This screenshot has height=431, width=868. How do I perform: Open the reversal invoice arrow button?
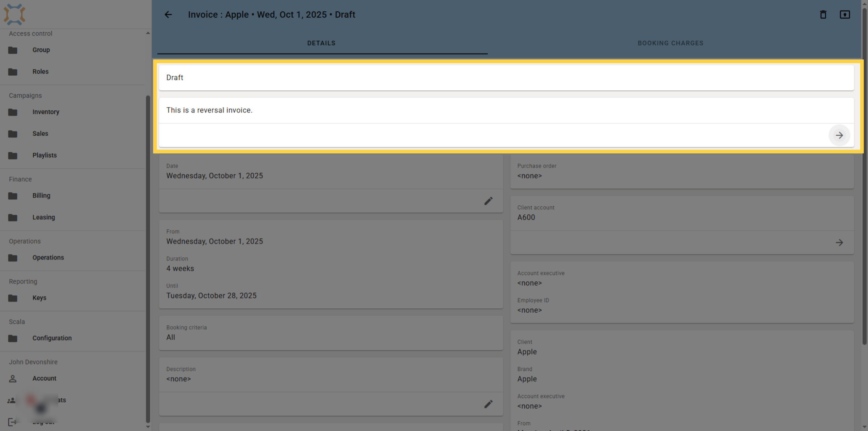(839, 135)
